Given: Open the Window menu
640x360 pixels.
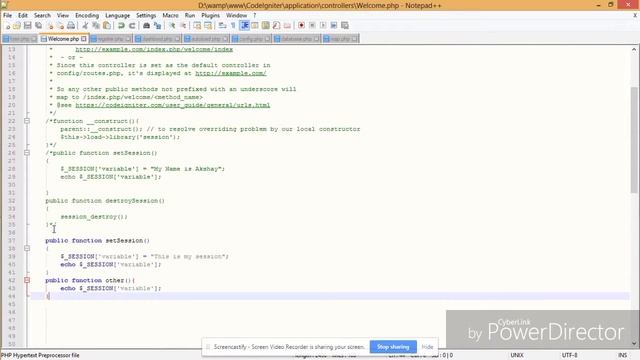Looking at the screenshot, I should [x=236, y=15].
